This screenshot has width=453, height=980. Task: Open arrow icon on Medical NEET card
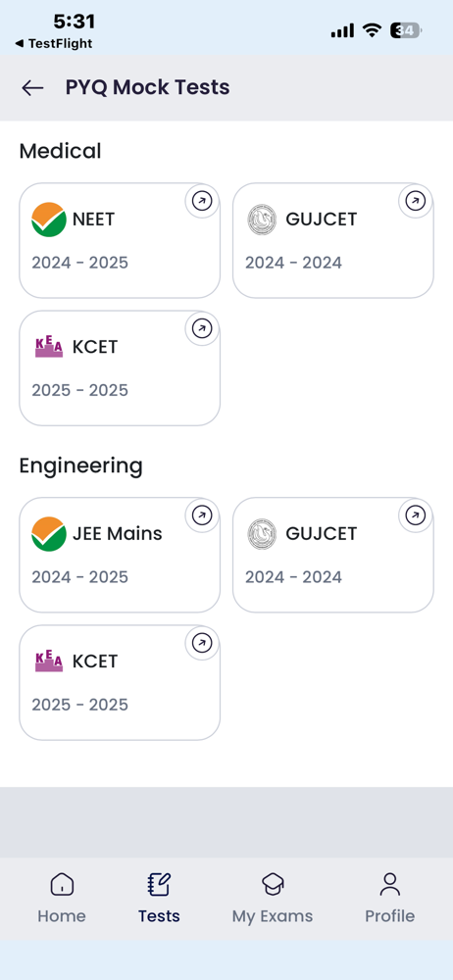(x=202, y=201)
